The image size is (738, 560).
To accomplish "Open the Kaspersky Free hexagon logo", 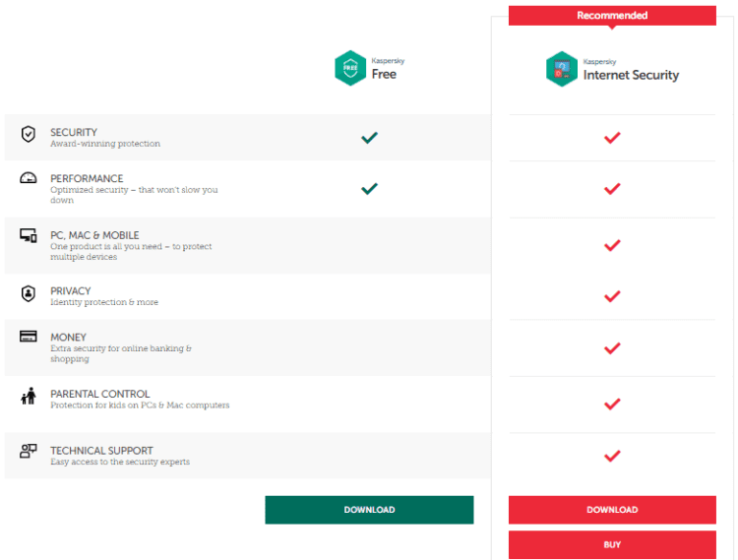I will (x=350, y=68).
